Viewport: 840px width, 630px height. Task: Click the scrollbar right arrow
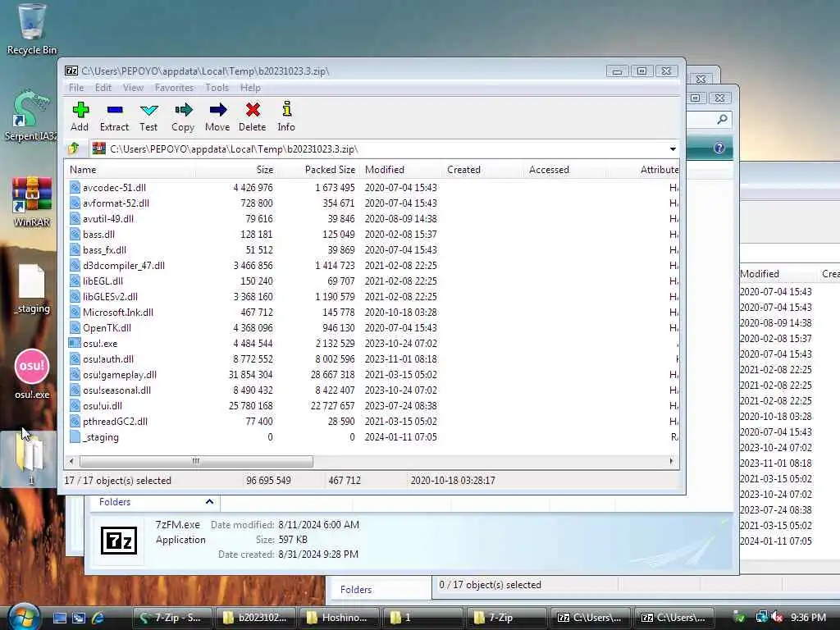[x=671, y=461]
